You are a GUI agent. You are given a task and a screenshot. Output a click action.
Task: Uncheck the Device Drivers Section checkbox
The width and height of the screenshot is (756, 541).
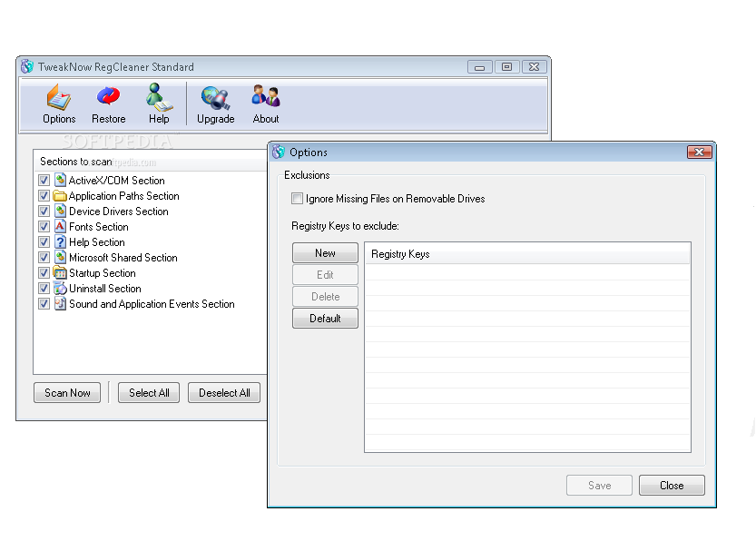[44, 211]
